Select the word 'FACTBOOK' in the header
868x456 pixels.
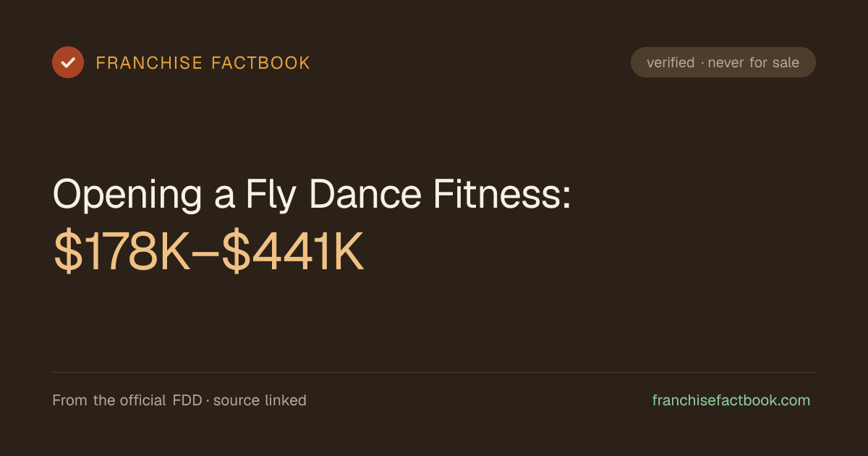tap(261, 63)
